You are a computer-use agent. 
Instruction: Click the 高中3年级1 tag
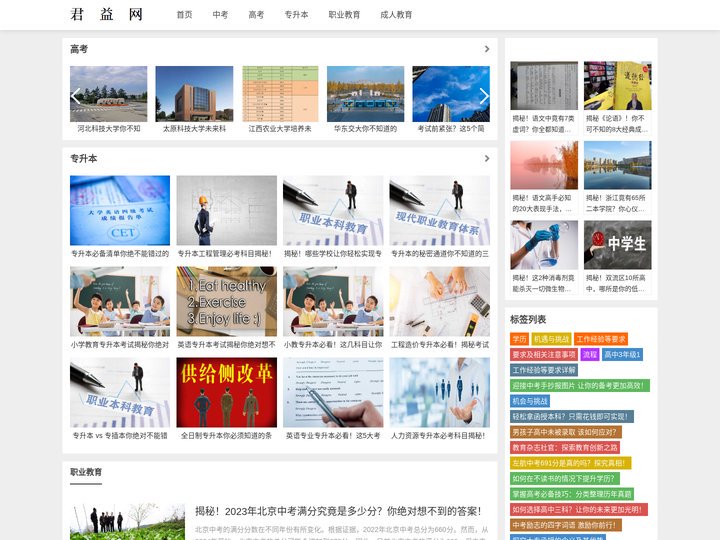click(x=622, y=354)
